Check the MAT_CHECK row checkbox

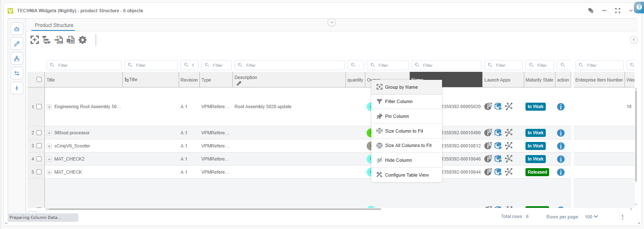(x=39, y=172)
